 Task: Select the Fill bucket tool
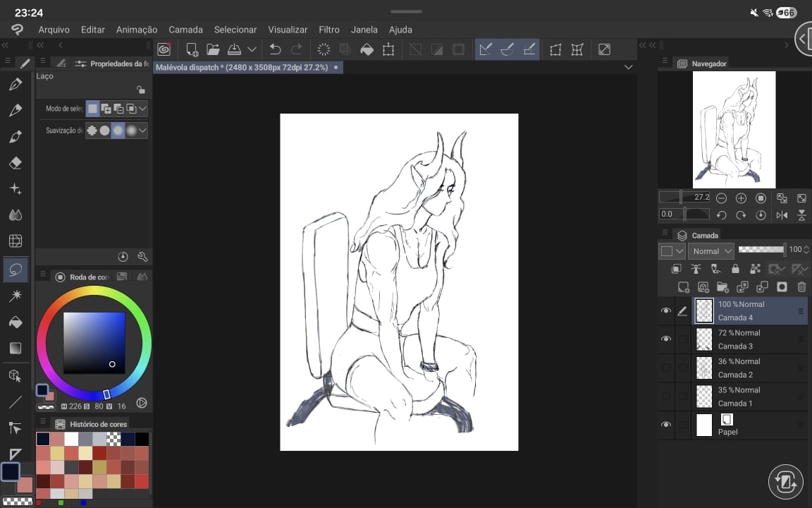pos(16,322)
